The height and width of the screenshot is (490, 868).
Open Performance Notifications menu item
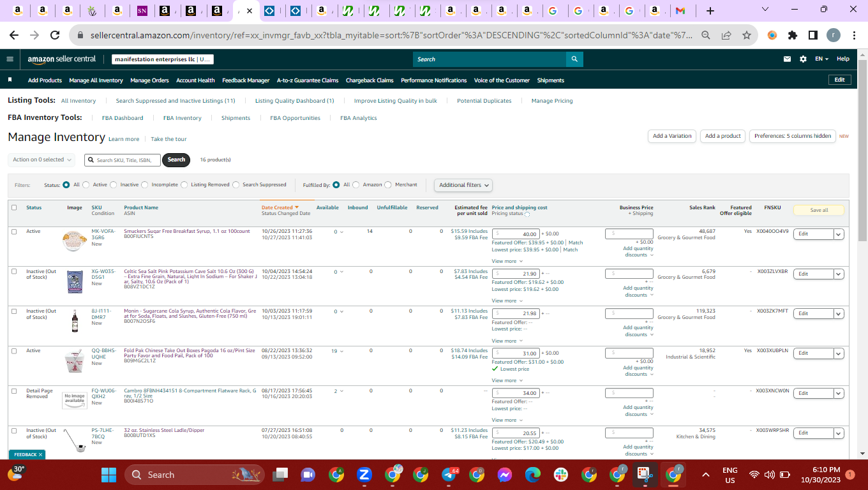coord(434,80)
